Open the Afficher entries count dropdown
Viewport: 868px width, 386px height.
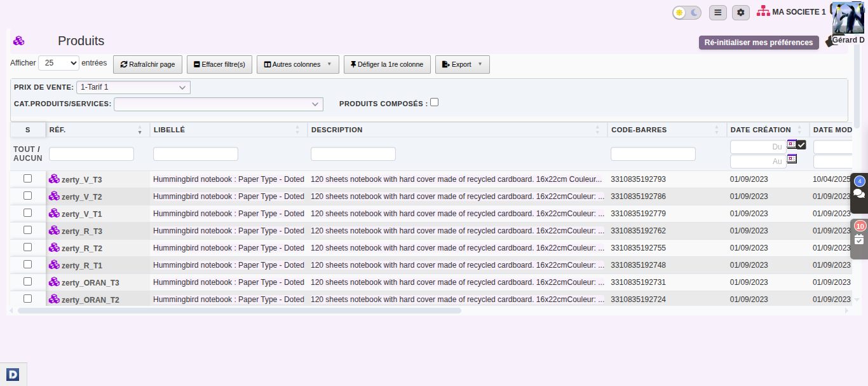58,63
